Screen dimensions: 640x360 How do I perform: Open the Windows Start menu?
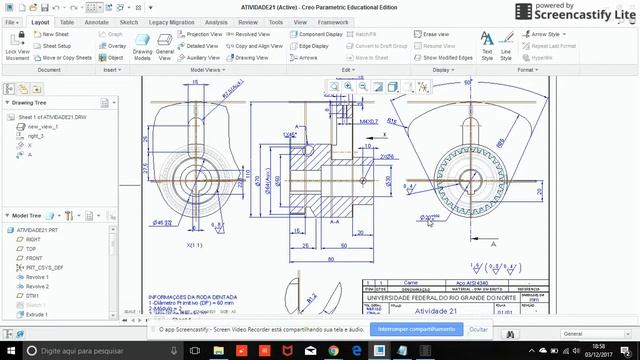click(11, 351)
